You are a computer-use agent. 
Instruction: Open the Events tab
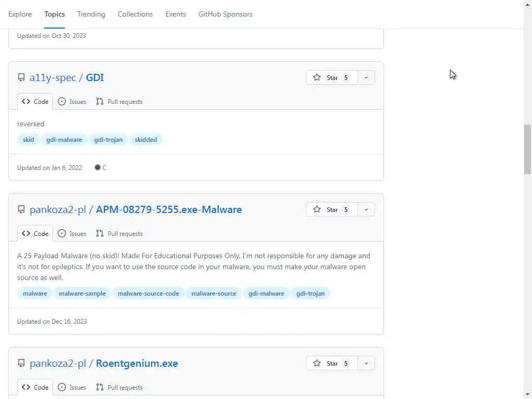[176, 14]
